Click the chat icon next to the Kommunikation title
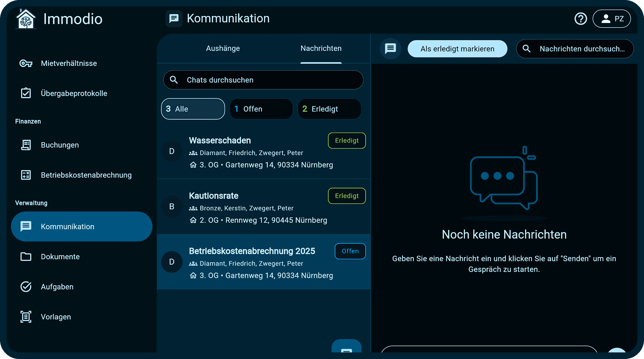The width and height of the screenshot is (644, 359). [x=174, y=18]
